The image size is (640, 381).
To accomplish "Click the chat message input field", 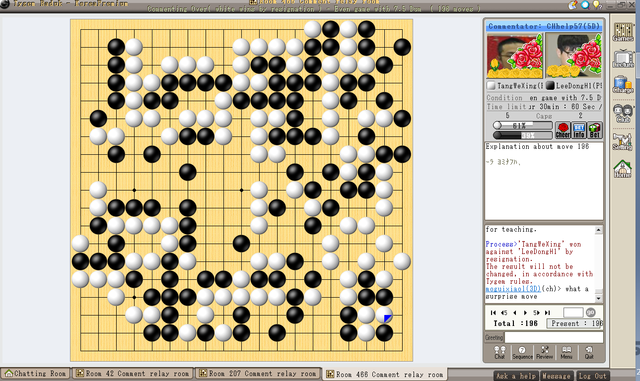I will point(554,337).
